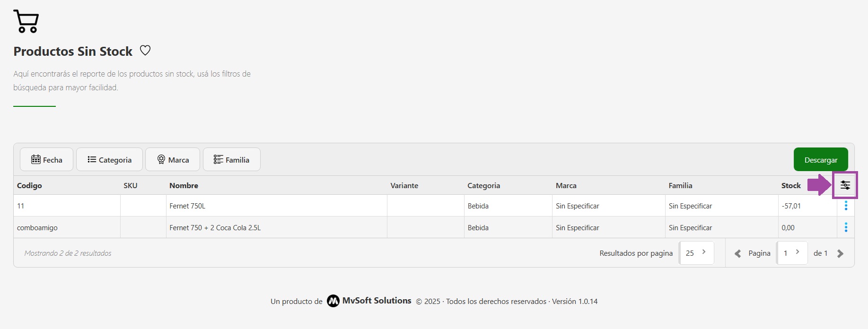Sort by Codigo column header
The image size is (868, 329).
click(x=29, y=186)
